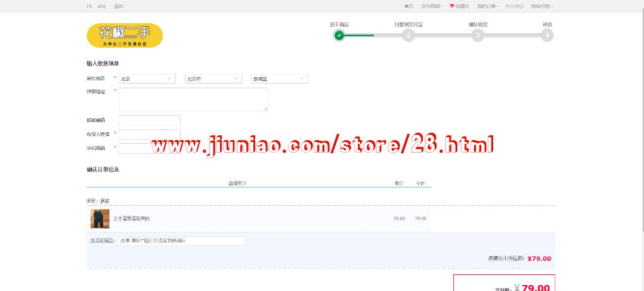Open the city dropdown showing 北京市
This screenshot has width=644, height=291.
[x=213, y=79]
